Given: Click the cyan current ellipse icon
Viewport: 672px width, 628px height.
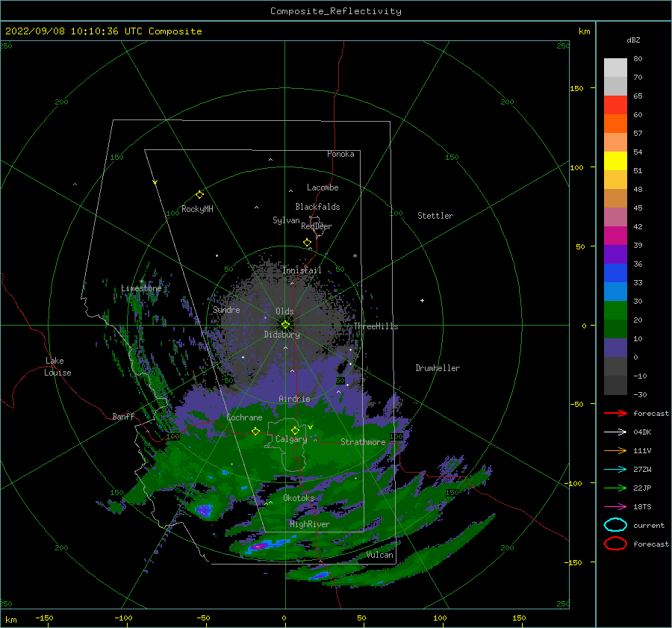Looking at the screenshot, I should tap(615, 525).
